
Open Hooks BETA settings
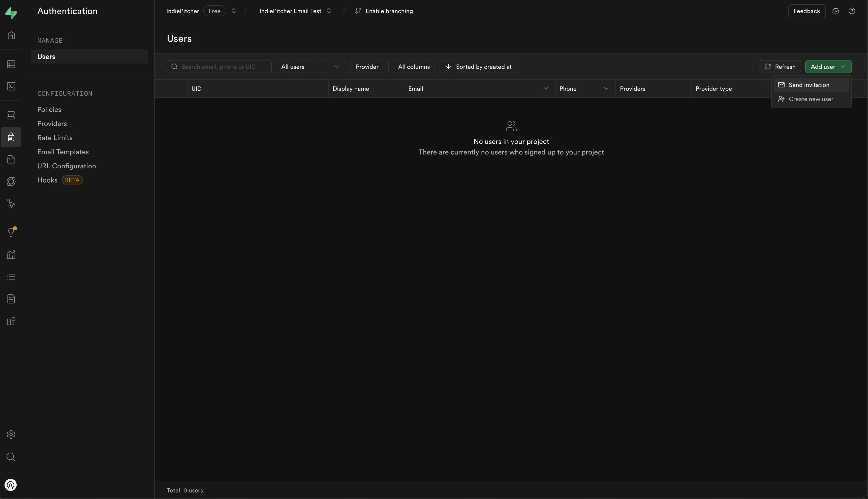(x=60, y=180)
